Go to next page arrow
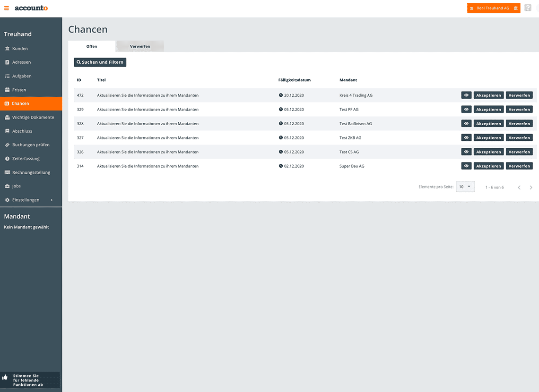539x392 pixels. (x=531, y=187)
